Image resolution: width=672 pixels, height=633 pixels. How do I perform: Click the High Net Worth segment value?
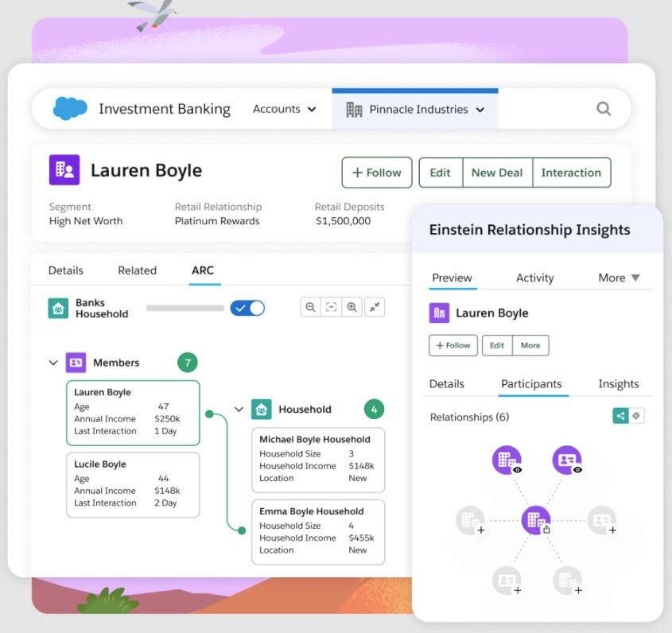point(86,221)
